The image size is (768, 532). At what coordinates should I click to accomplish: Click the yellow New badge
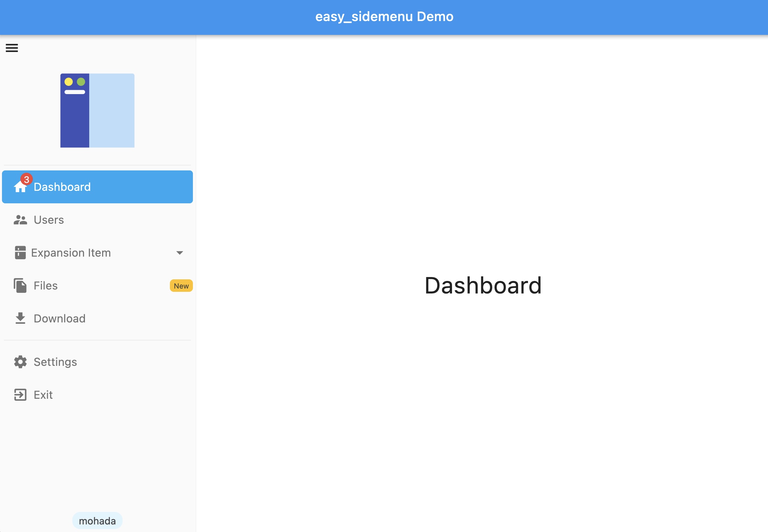tap(181, 286)
